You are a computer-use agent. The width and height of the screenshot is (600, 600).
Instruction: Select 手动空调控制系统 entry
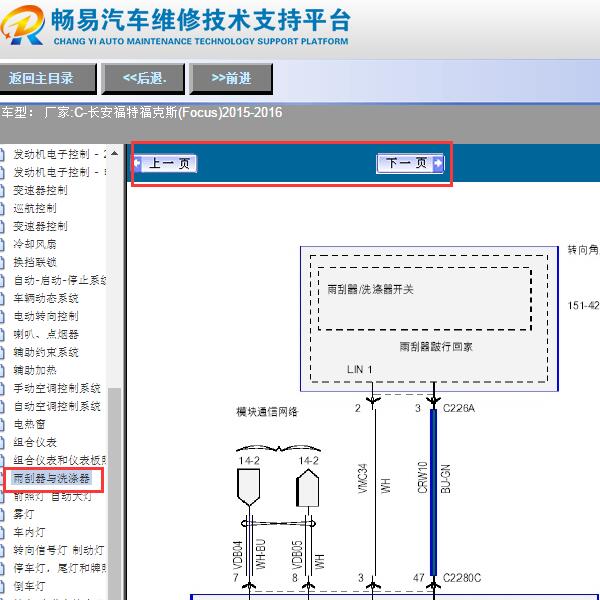pos(57,388)
